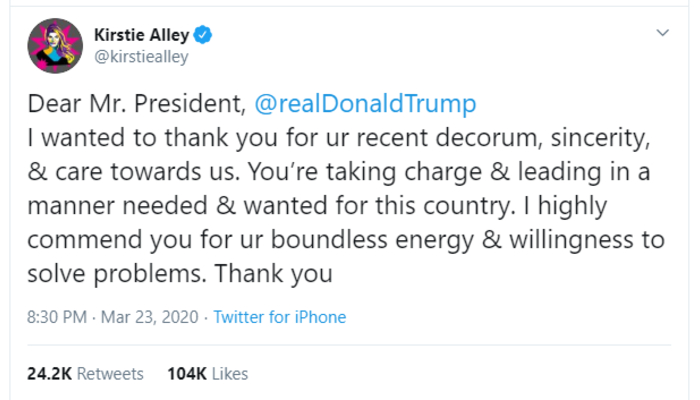The width and height of the screenshot is (700, 400).
Task: Open the Kirstie Alley display name link
Action: tap(141, 37)
